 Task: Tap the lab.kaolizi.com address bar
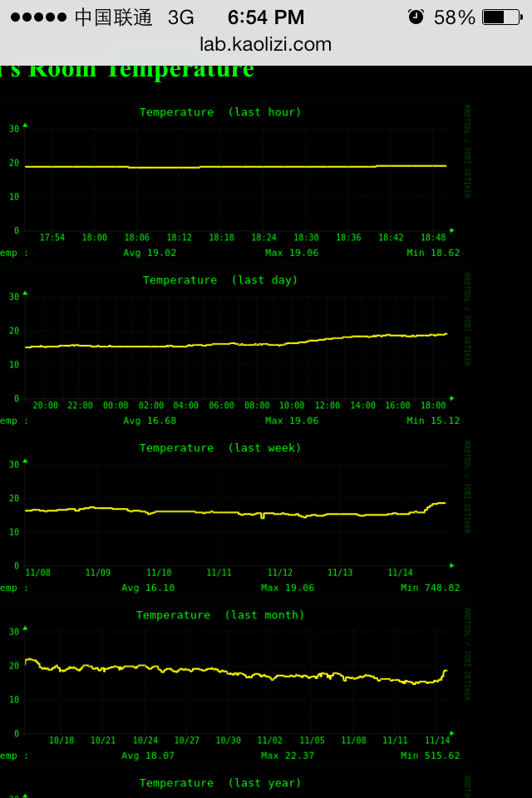click(x=266, y=45)
